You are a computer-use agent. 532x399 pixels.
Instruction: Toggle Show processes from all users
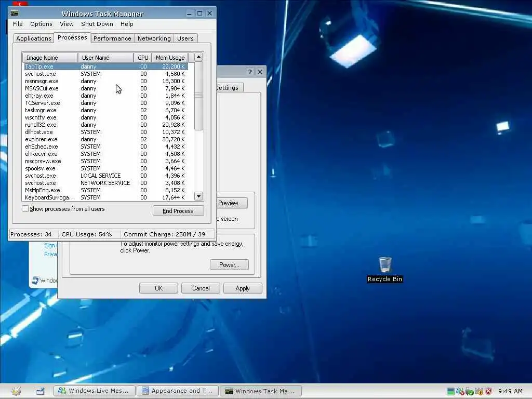coord(25,209)
